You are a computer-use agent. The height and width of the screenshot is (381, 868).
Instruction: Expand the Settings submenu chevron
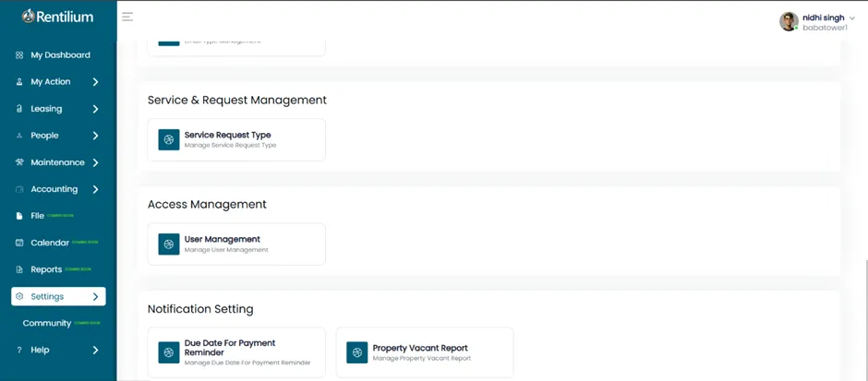point(95,296)
